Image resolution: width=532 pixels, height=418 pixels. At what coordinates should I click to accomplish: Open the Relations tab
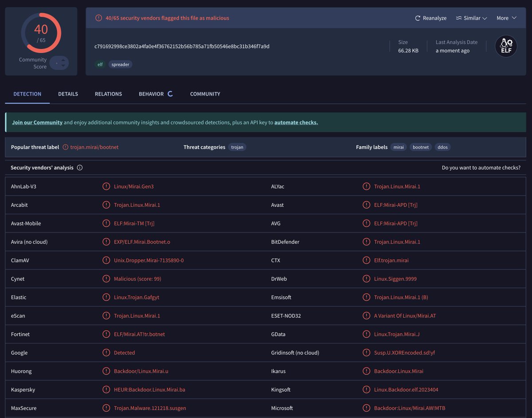108,94
